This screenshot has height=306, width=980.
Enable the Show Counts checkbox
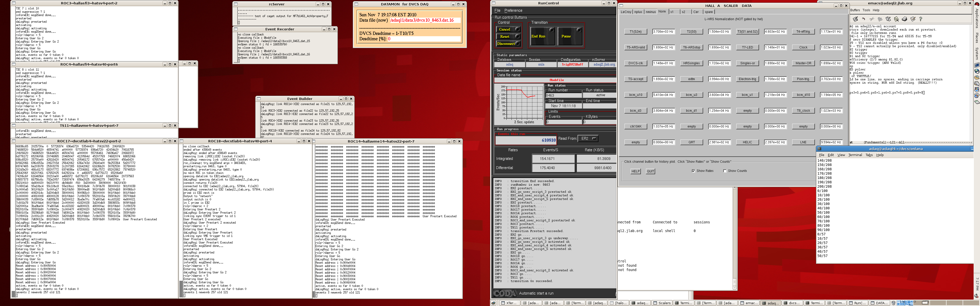725,171
